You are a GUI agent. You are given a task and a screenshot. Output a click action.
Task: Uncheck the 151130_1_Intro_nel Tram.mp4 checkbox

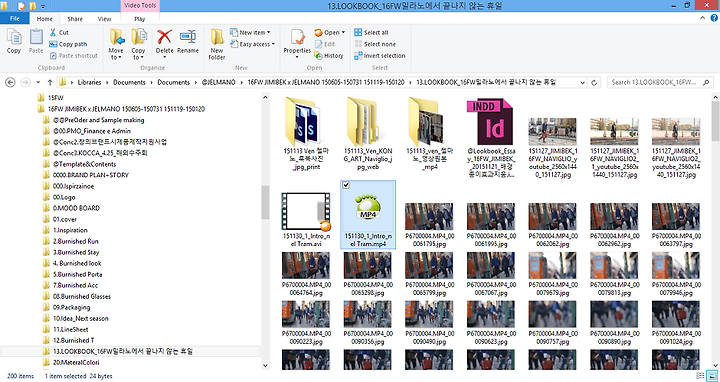tap(346, 185)
